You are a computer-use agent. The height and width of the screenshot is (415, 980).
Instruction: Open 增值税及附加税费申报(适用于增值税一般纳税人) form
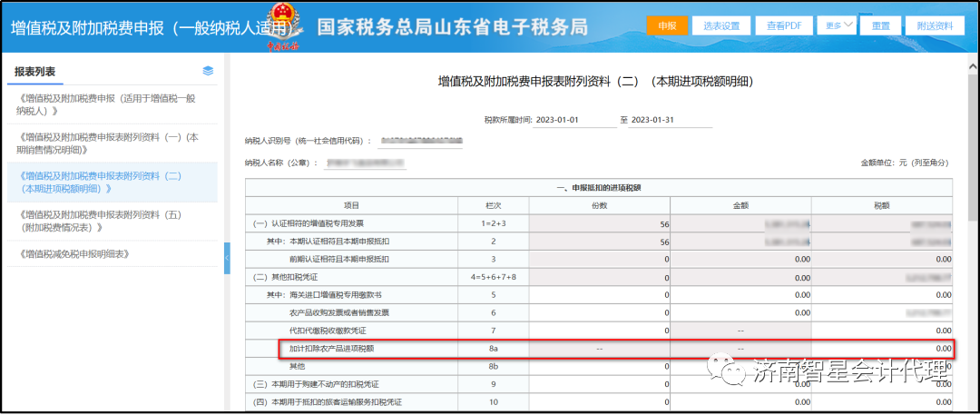(x=113, y=104)
